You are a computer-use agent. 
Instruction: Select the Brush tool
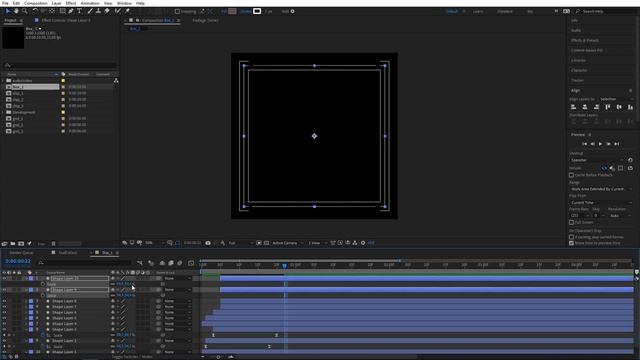click(90, 11)
